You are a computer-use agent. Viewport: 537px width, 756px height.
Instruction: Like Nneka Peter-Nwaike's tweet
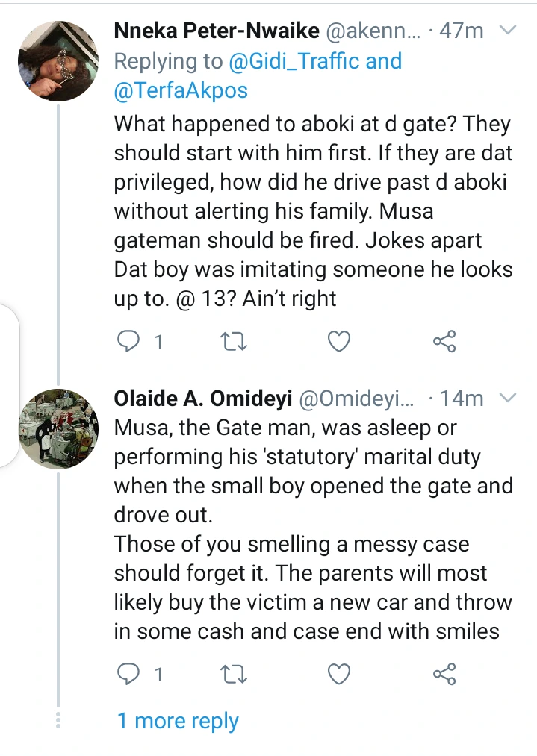pos(339,342)
